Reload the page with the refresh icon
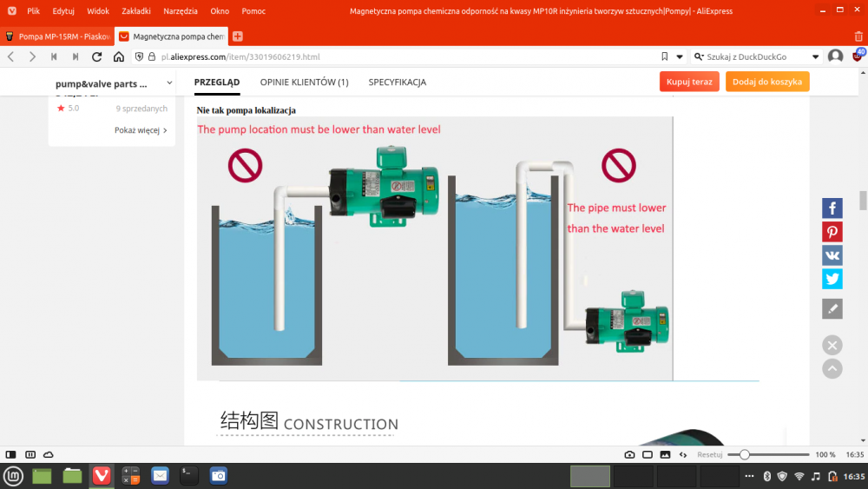Screen dimensions: 868x489 click(96, 56)
